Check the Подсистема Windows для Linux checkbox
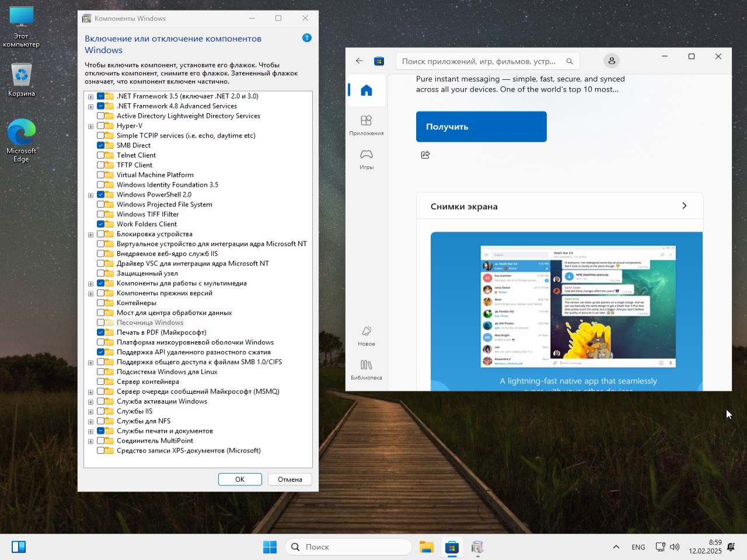The height and width of the screenshot is (560, 747). point(101,372)
